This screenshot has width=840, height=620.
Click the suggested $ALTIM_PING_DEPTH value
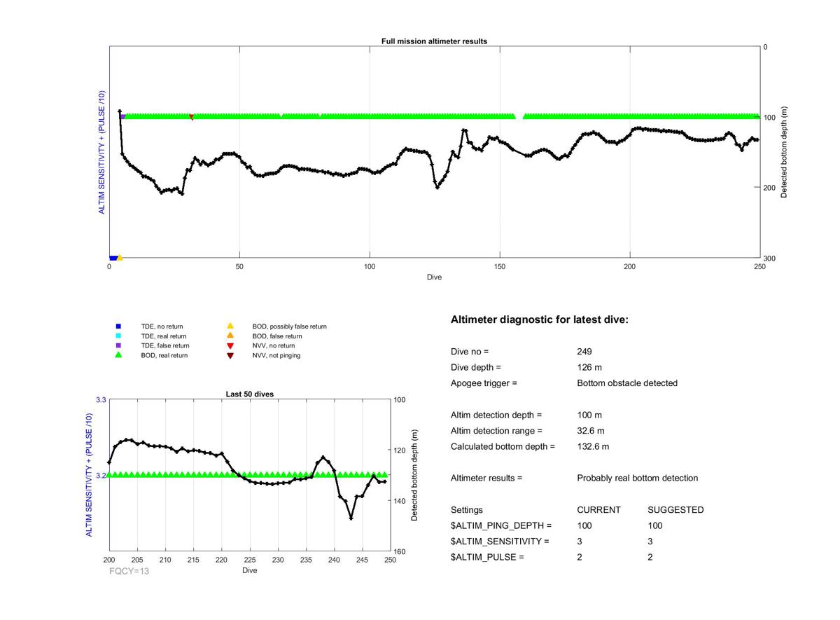click(655, 526)
